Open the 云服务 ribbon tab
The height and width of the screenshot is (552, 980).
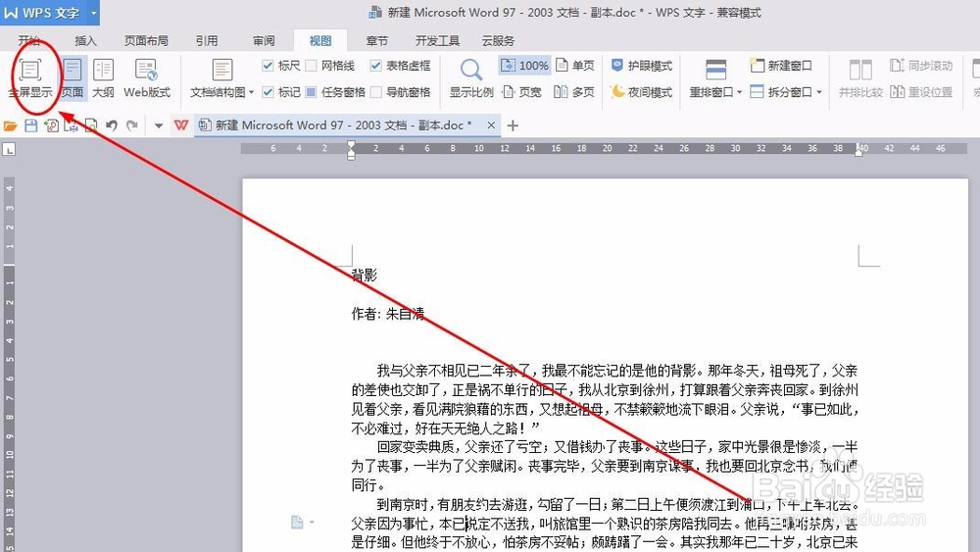pos(498,40)
